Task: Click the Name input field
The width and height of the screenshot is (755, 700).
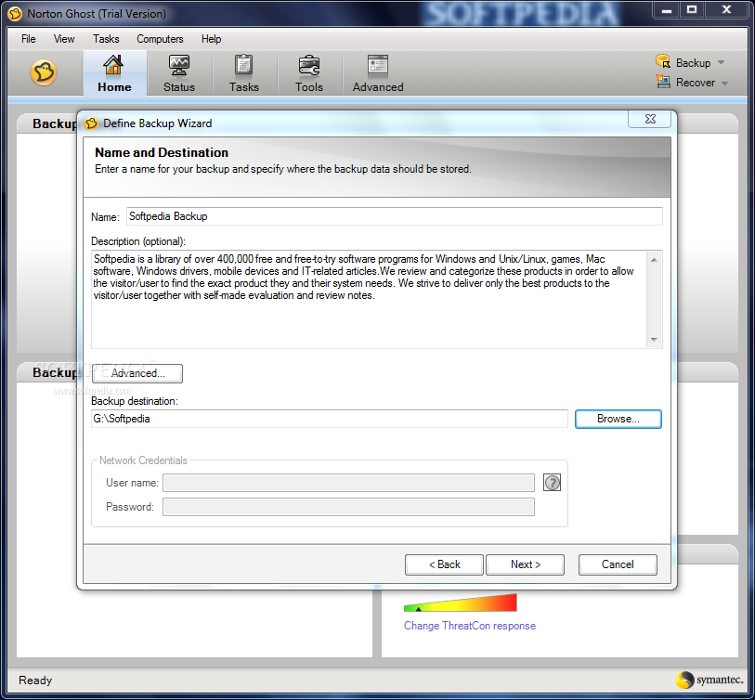Action: pos(395,216)
